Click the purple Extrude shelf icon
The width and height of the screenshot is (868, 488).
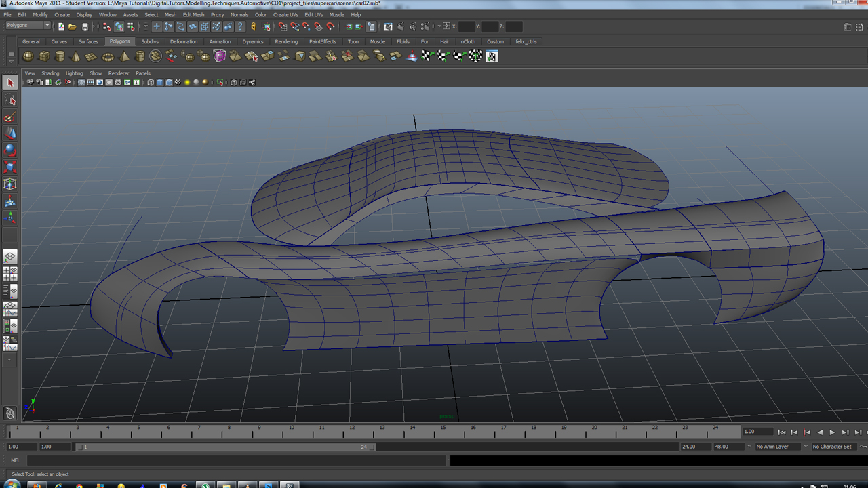point(220,56)
